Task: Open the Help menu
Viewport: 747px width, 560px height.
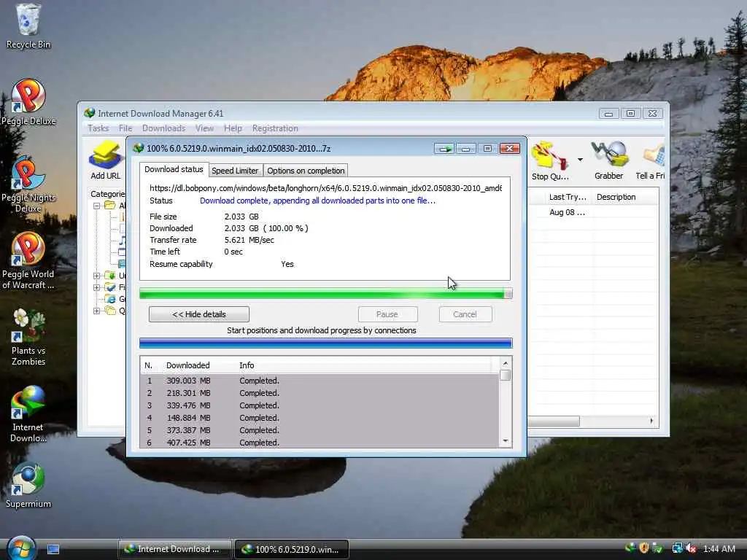Action: tap(233, 128)
